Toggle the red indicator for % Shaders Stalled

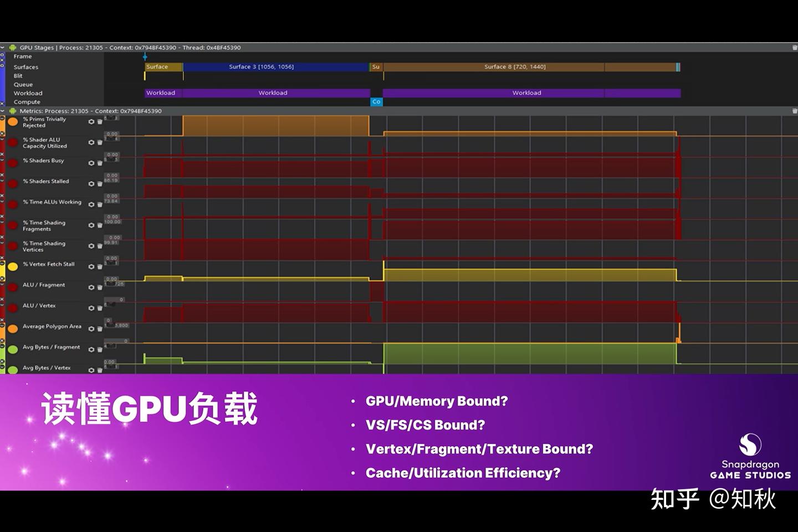coord(13,183)
